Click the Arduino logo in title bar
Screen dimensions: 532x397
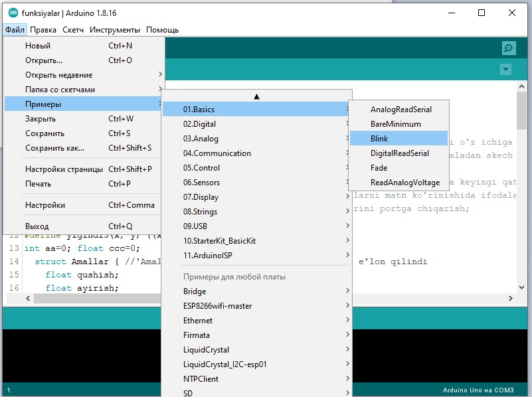[13, 13]
